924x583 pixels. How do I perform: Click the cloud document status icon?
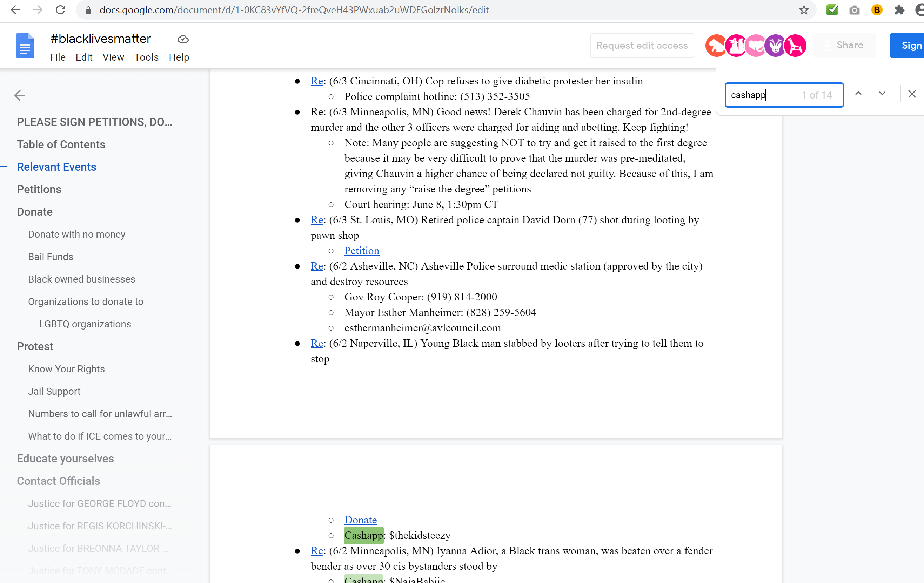183,39
